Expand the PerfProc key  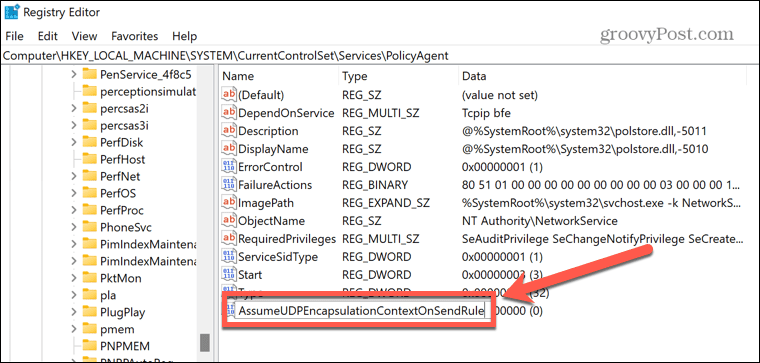pos(74,210)
